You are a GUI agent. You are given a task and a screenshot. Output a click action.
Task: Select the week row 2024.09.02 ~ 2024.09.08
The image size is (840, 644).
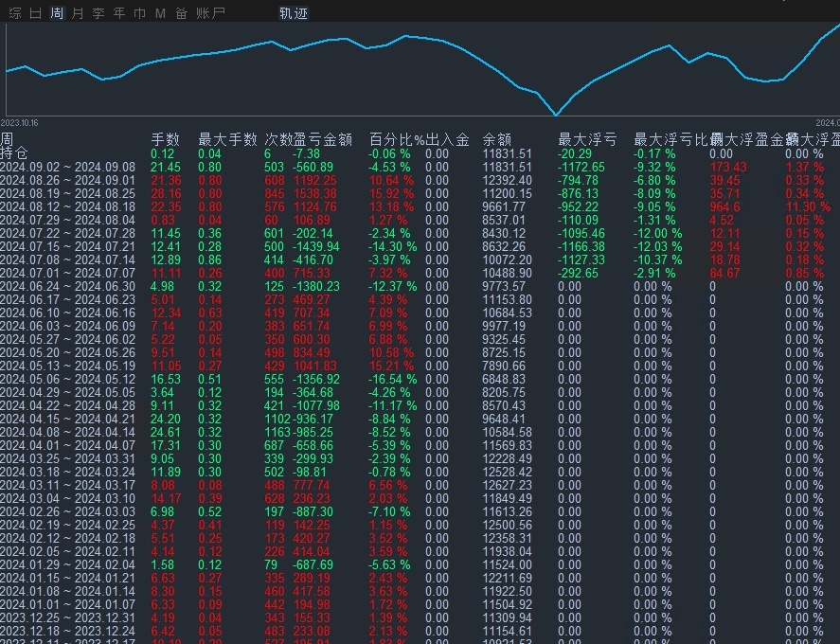[420, 168]
